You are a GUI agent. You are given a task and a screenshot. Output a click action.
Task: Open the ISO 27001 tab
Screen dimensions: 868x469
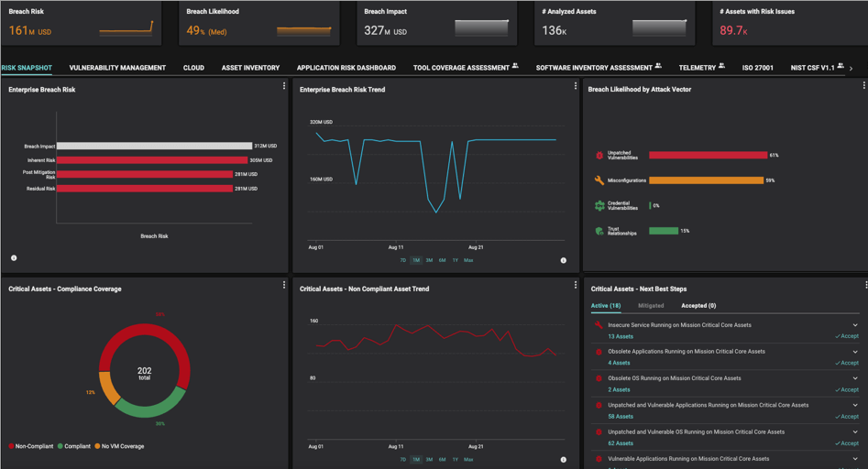pos(758,68)
